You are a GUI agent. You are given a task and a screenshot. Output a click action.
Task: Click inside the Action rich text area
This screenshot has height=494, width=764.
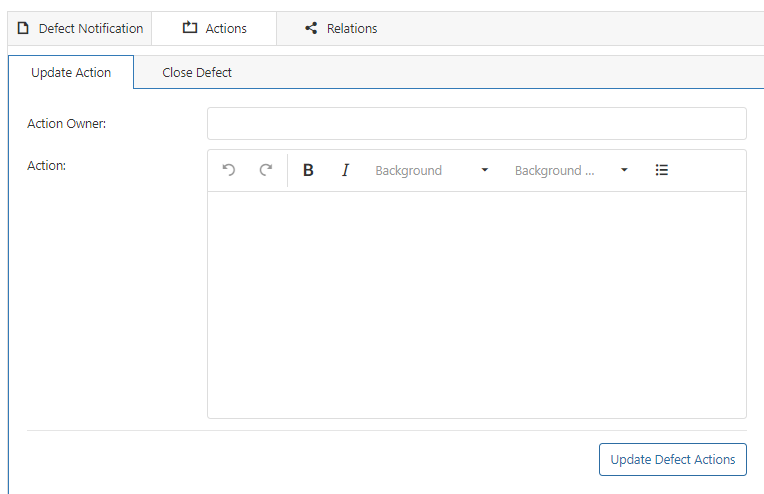coord(477,304)
